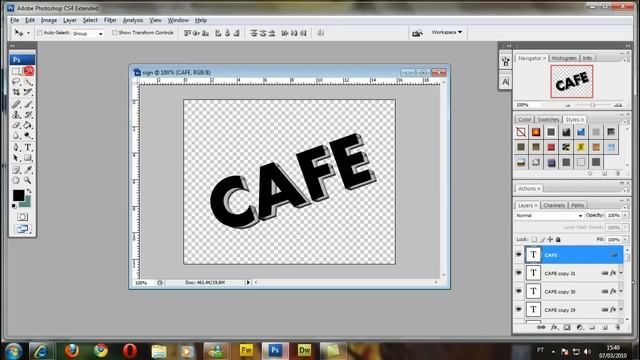
Task: Switch to the Swatches tab
Action: 548,120
